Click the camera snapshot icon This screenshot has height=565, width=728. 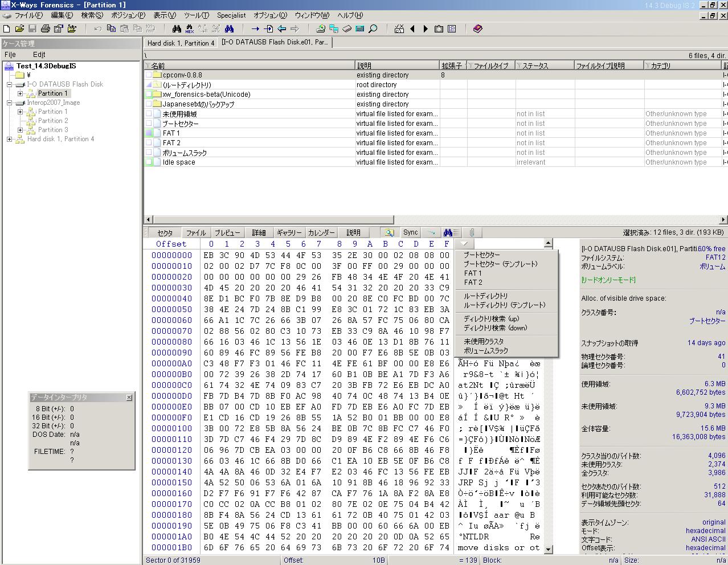pyautogui.click(x=439, y=28)
